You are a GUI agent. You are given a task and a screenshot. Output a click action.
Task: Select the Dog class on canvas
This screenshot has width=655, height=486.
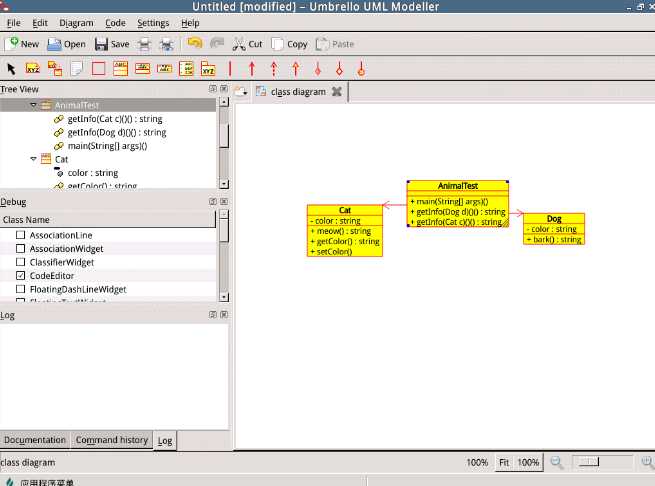coord(554,229)
